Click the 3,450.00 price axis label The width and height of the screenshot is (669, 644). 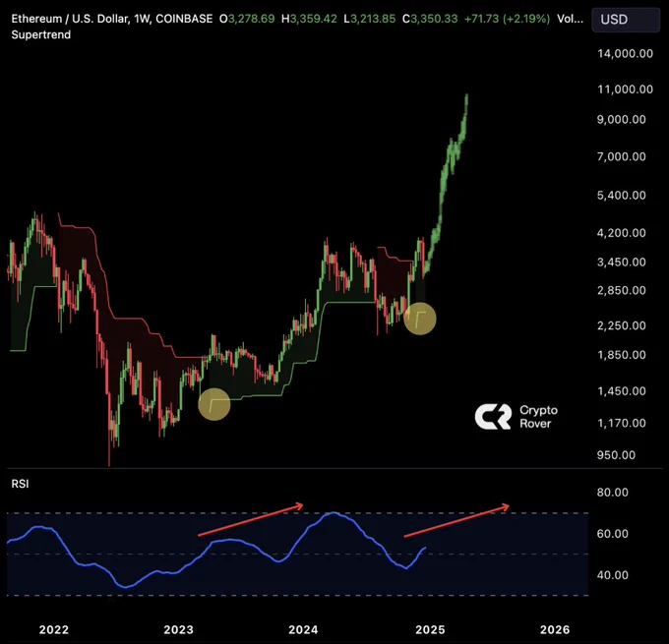pos(622,262)
